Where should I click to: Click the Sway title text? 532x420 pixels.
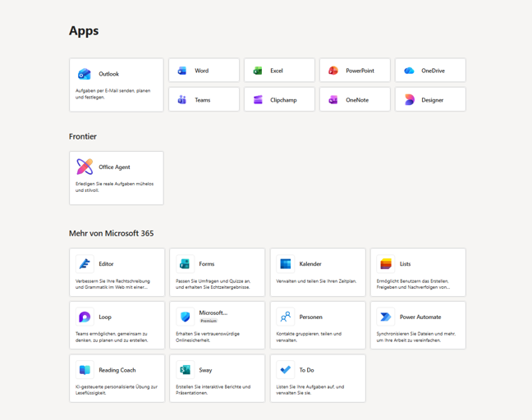click(x=205, y=370)
